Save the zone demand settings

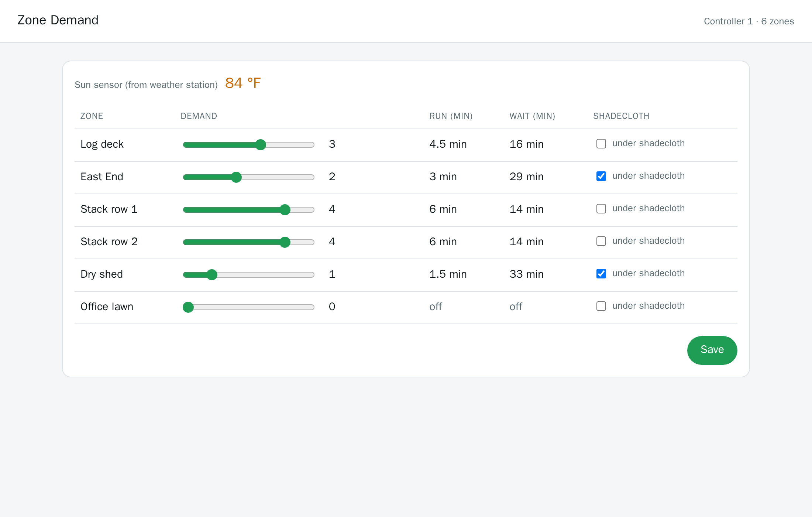(x=712, y=350)
